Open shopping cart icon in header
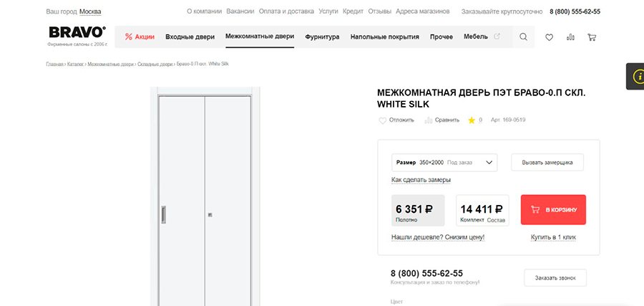644x306 pixels. pyautogui.click(x=591, y=37)
